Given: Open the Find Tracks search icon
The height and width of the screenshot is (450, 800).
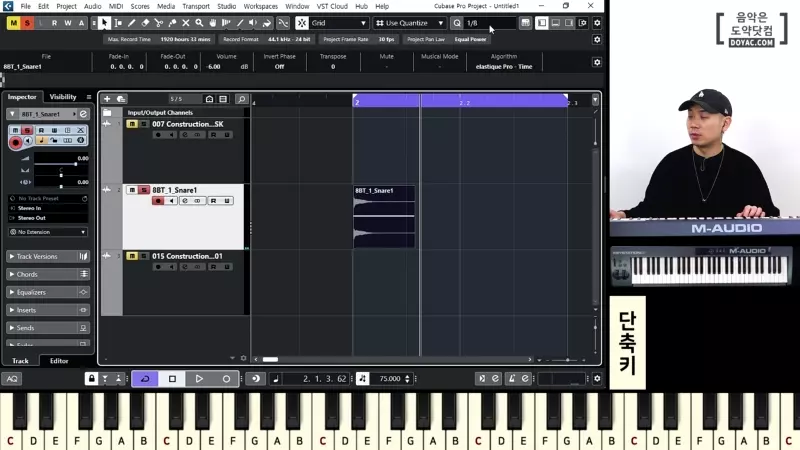Looking at the screenshot, I should point(241,99).
